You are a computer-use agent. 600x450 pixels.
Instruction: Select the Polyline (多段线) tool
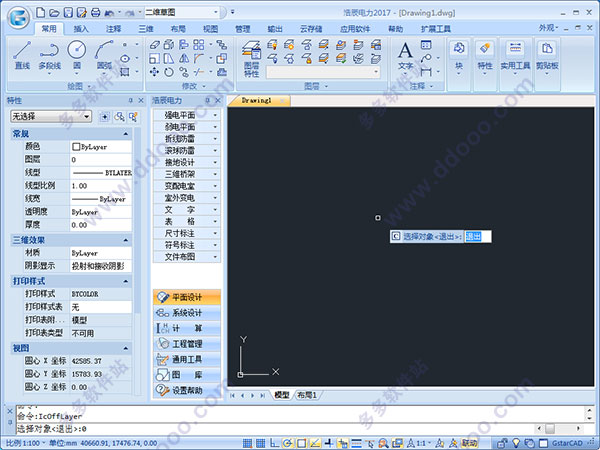pyautogui.click(x=49, y=55)
